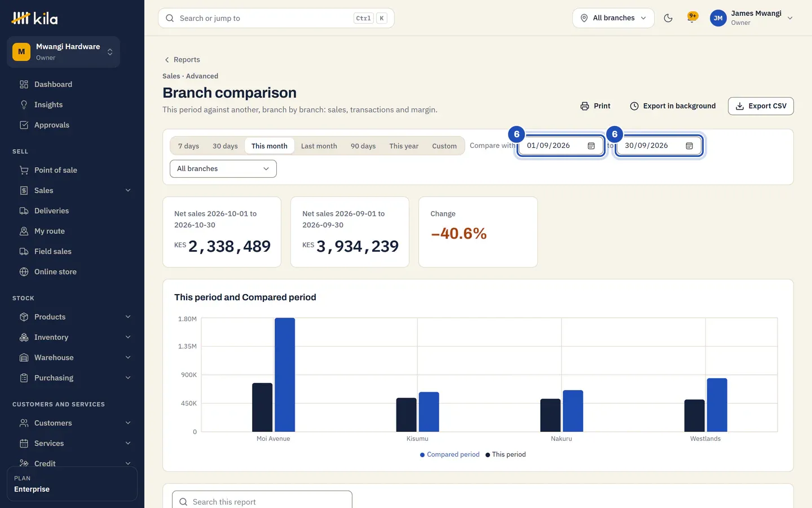The width and height of the screenshot is (812, 508).
Task: Click the My route person icon
Action: pyautogui.click(x=24, y=231)
